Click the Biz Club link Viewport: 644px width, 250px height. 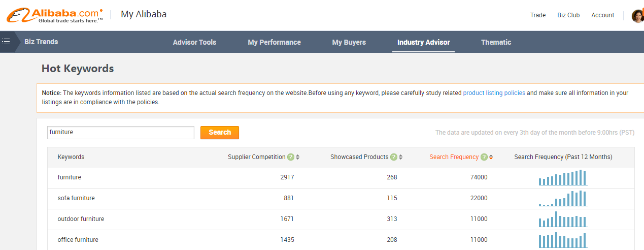click(568, 15)
